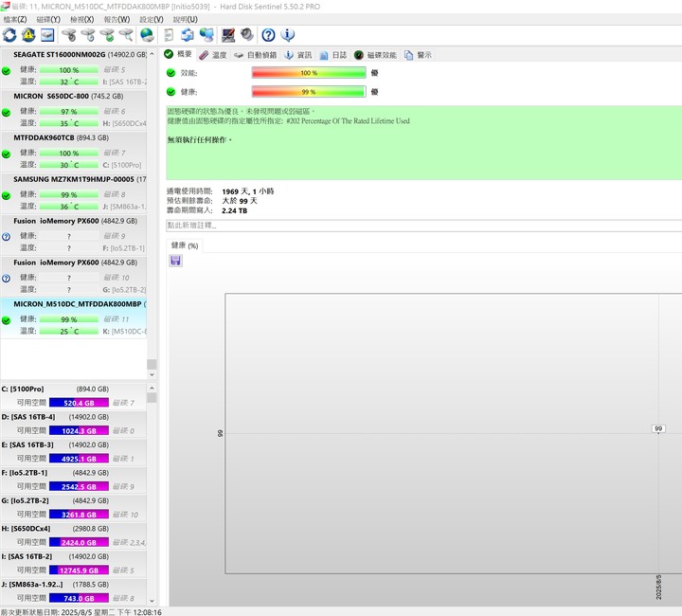
Task: Click the blue arrows send report icon
Action: [188, 35]
